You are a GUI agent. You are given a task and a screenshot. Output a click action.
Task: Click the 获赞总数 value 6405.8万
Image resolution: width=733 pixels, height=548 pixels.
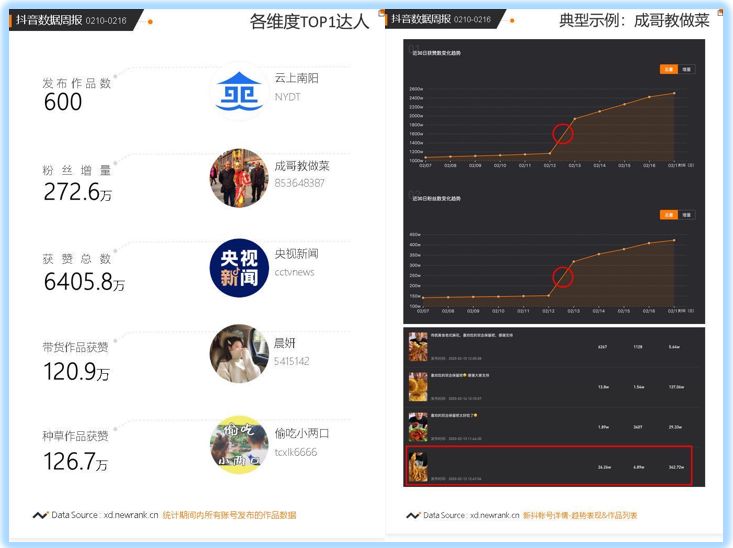pos(84,282)
